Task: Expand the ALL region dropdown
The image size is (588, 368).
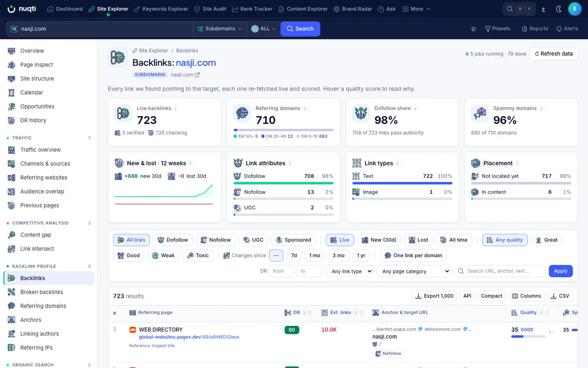Action: pos(264,29)
